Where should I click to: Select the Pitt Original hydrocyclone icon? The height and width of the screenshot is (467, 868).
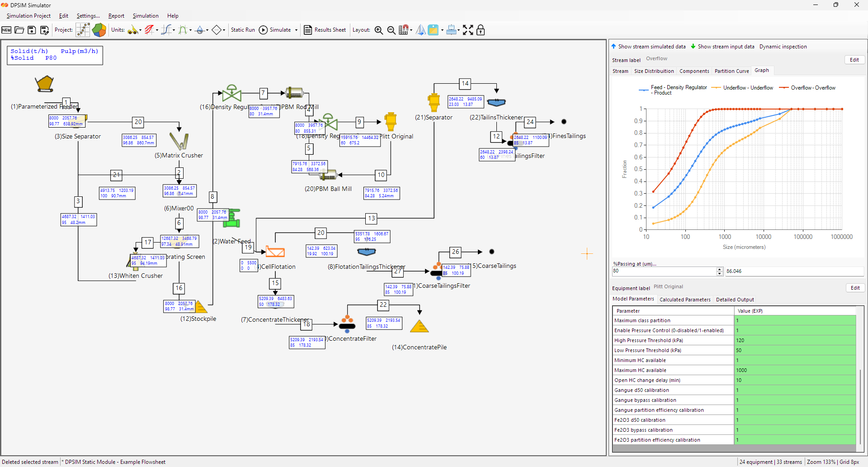point(391,122)
